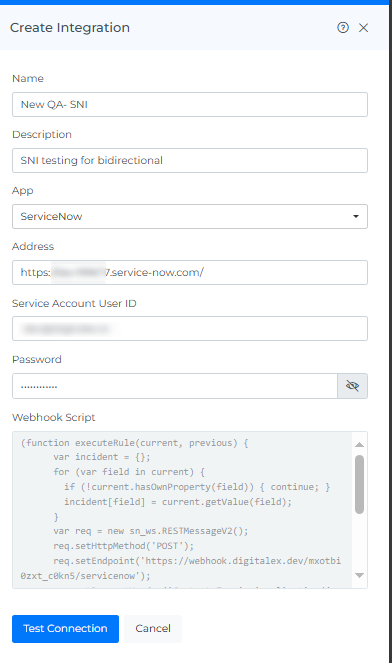Toggle password visibility eye icon

pos(352,386)
